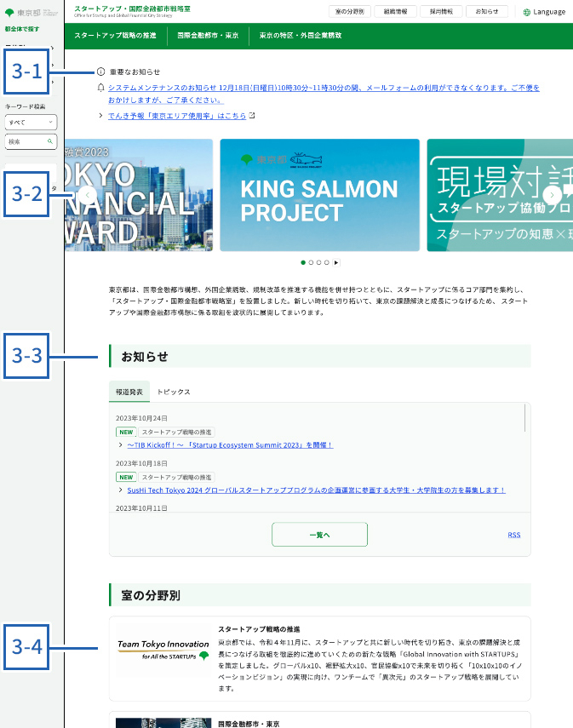The image size is (573, 728).
Task: Click the NEW badge under 2023年10月18日
Action: (x=126, y=477)
